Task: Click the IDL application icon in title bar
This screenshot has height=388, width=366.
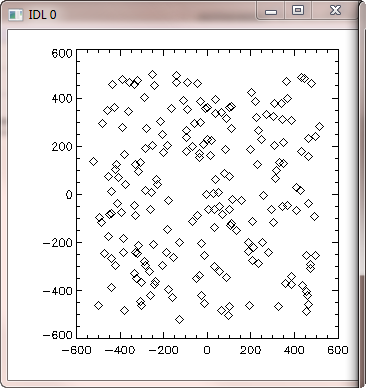Action: click(15, 15)
